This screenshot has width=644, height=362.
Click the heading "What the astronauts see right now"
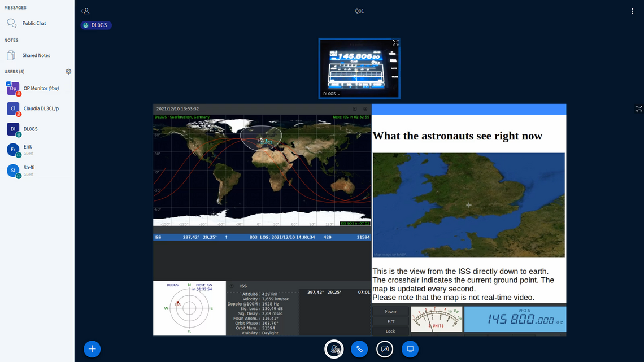pos(458,136)
